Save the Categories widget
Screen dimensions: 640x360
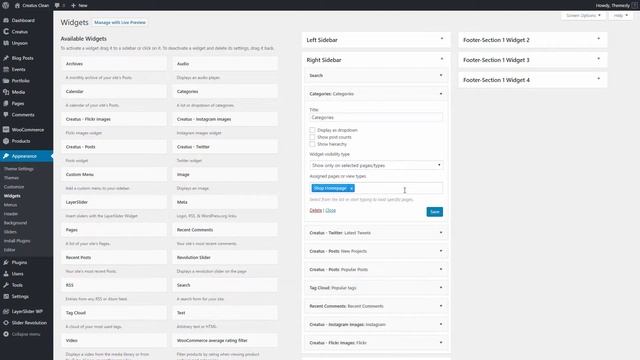(435, 212)
